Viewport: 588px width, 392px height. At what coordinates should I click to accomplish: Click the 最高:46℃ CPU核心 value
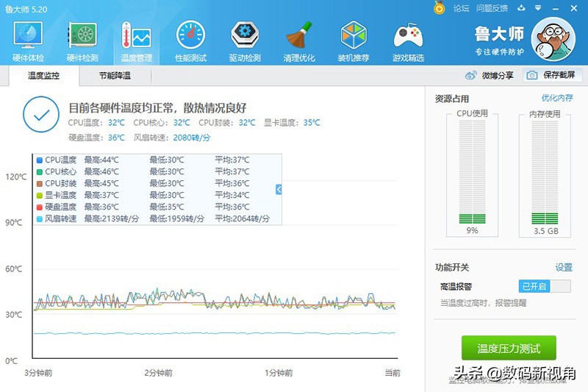[101, 172]
